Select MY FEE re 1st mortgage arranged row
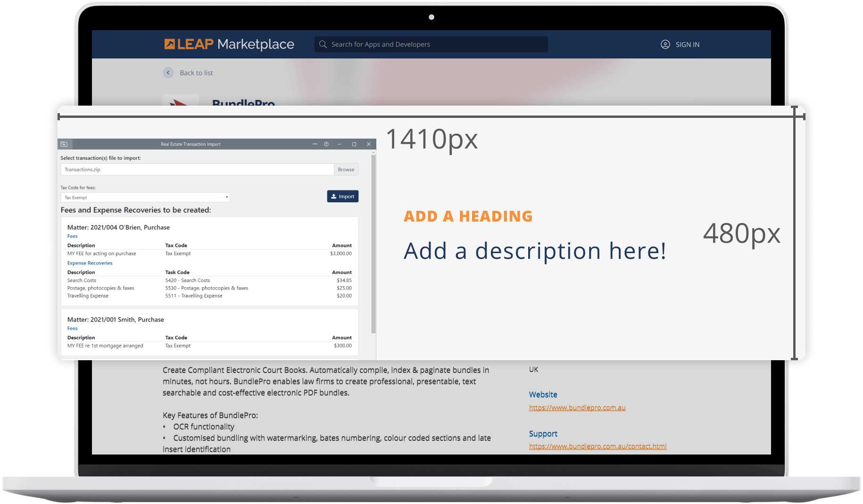The width and height of the screenshot is (863, 504). click(x=209, y=346)
